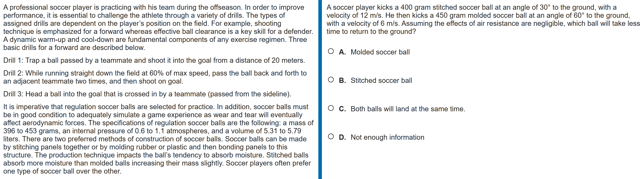Click the "Stitched soccer ball" answer text
Viewport: 644px width, 179px height.
click(381, 81)
